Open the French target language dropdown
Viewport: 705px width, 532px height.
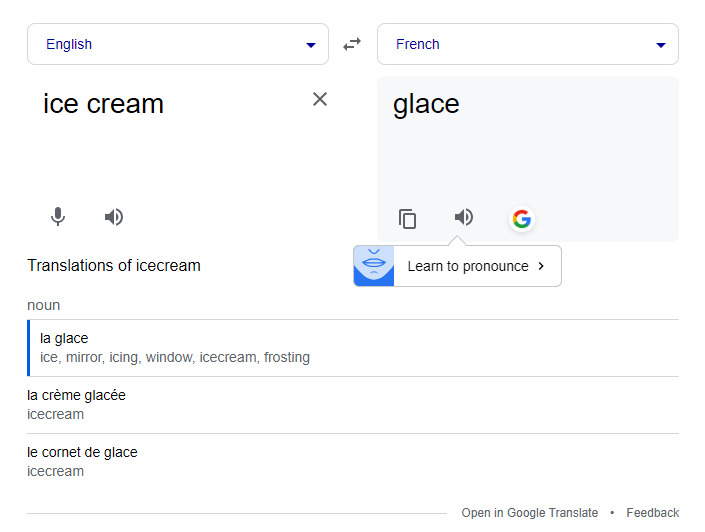tap(527, 44)
